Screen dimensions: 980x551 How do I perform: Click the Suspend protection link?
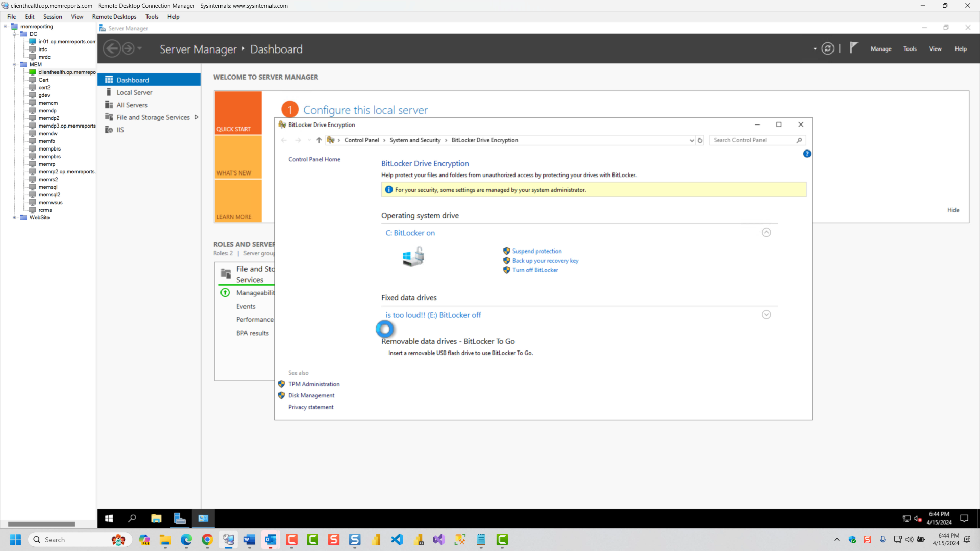[x=536, y=251]
